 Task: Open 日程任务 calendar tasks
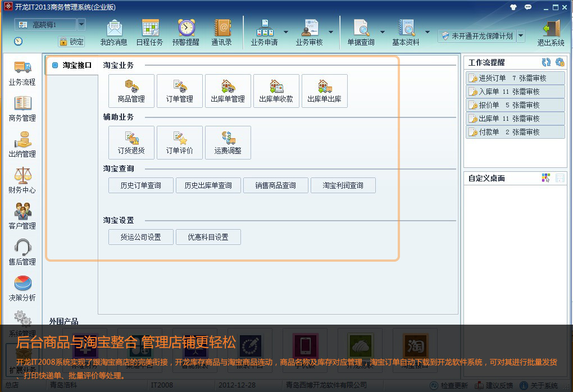pos(150,33)
